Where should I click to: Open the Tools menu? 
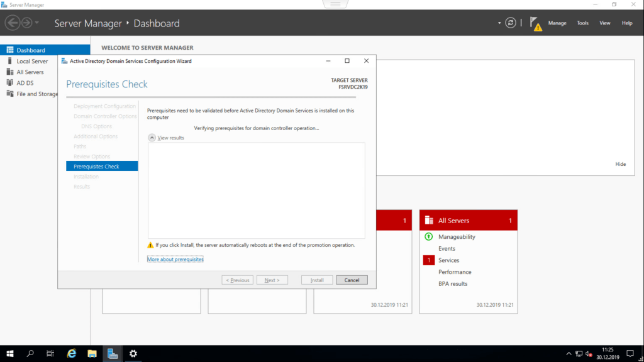tap(582, 23)
